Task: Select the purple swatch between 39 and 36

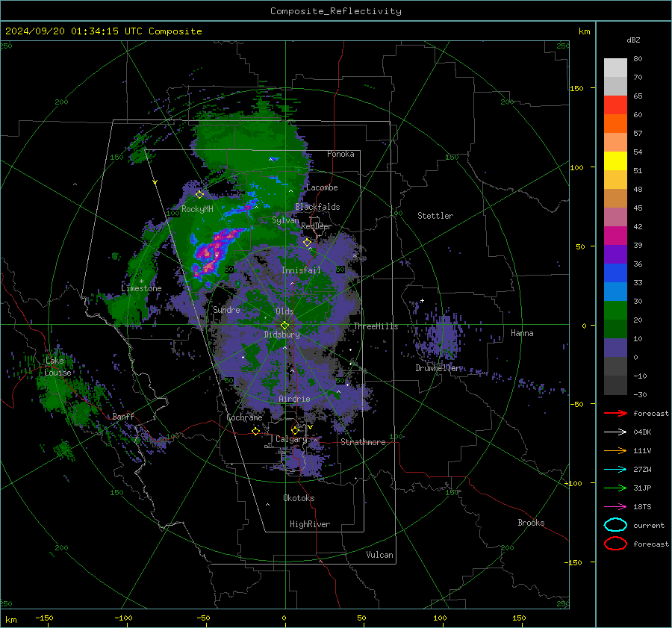Action: tap(615, 254)
